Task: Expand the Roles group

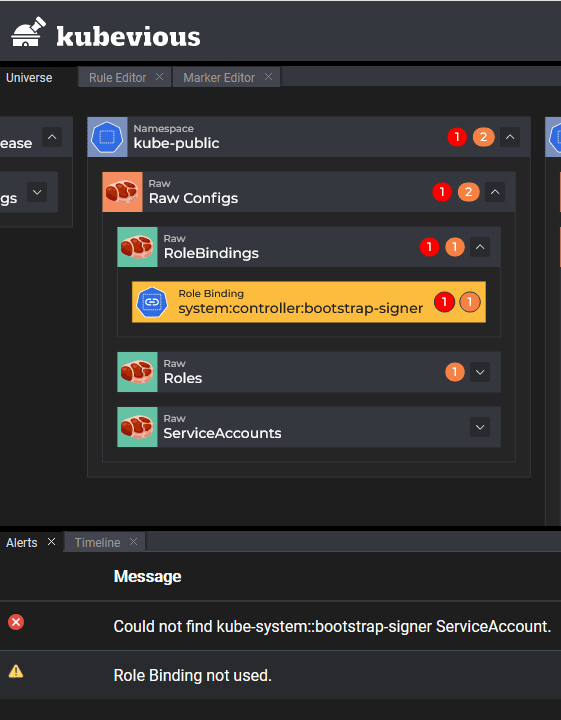Action: tap(480, 372)
